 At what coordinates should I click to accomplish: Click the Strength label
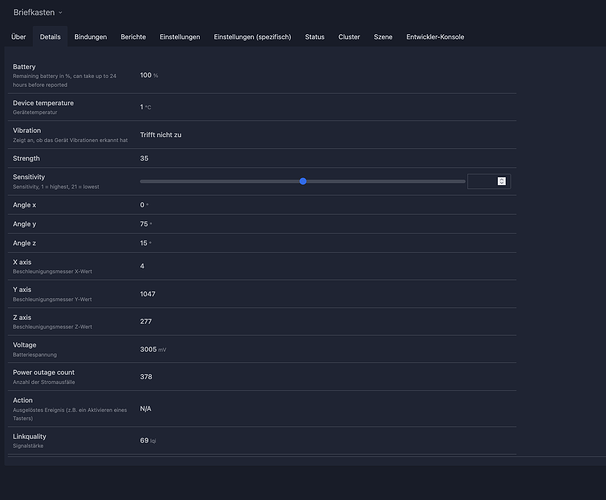(26, 158)
